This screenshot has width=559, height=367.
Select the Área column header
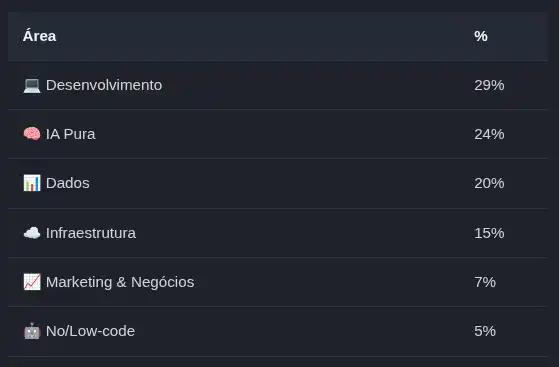(39, 36)
